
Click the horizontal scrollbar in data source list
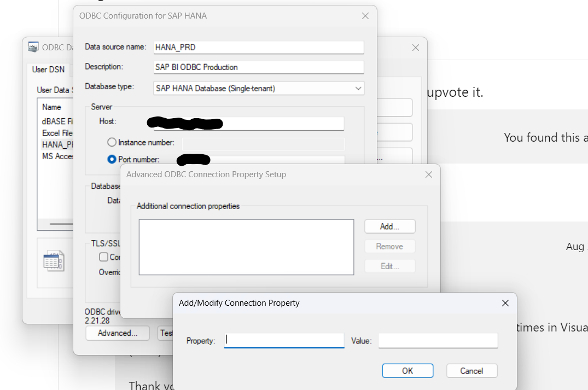(61, 224)
